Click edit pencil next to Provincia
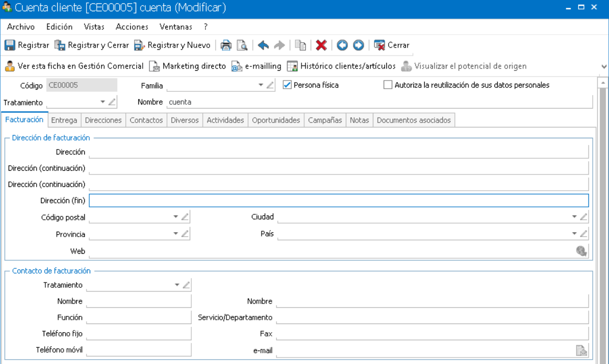Image resolution: width=609 pixels, height=364 pixels. coord(185,233)
